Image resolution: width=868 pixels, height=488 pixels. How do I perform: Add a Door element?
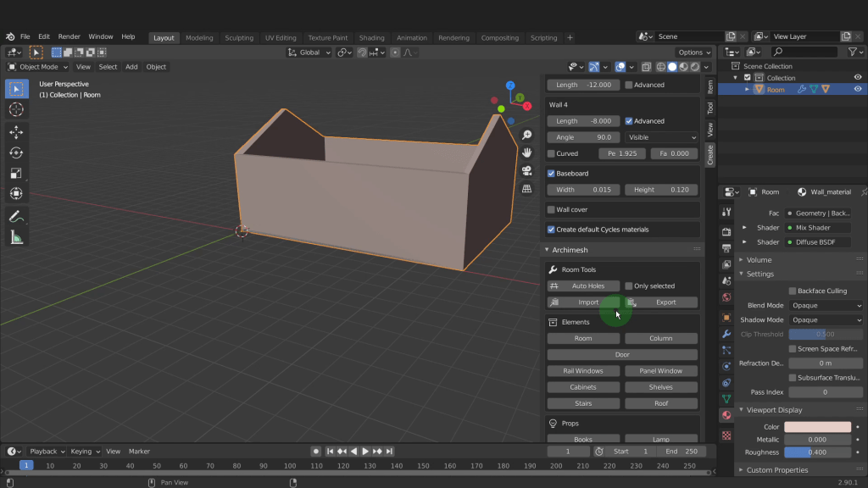622,355
